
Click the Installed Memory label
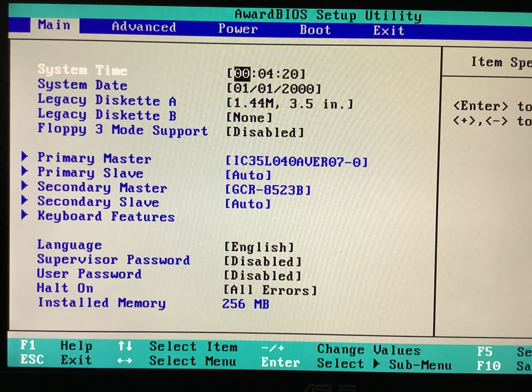(101, 302)
